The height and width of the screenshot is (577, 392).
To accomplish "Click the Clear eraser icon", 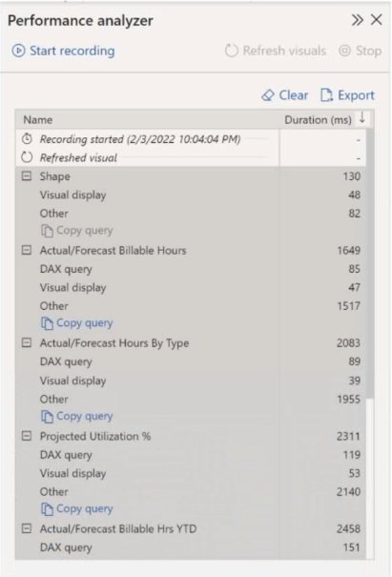I will pos(268,95).
